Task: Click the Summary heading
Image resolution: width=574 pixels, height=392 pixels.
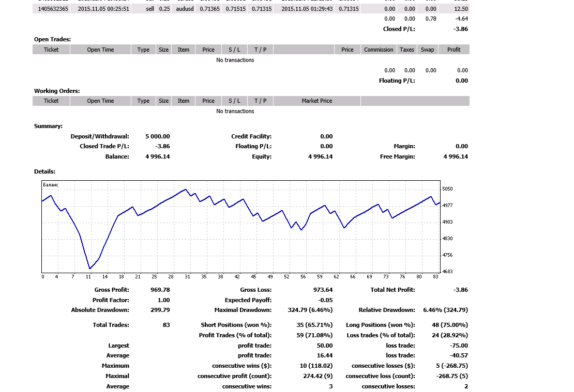Action: click(48, 126)
